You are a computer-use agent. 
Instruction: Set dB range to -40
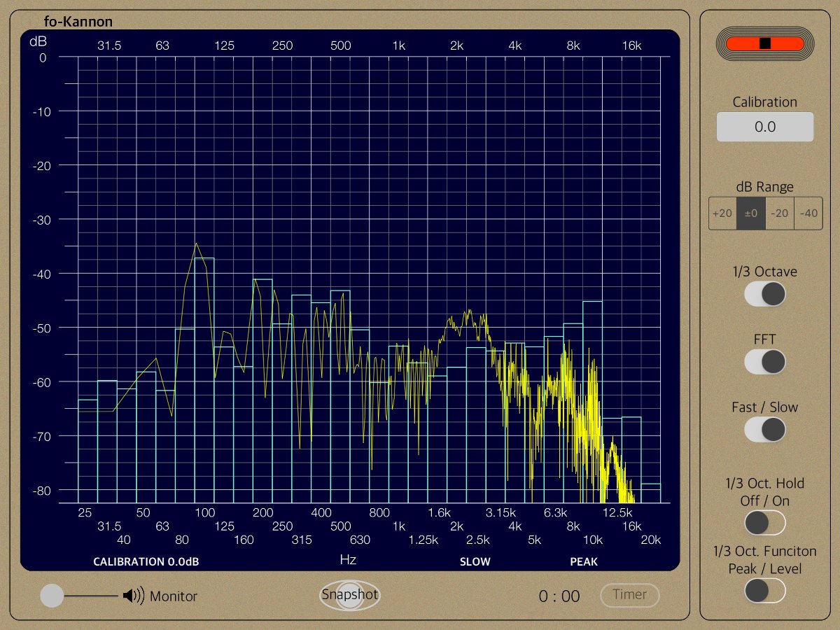(808, 213)
